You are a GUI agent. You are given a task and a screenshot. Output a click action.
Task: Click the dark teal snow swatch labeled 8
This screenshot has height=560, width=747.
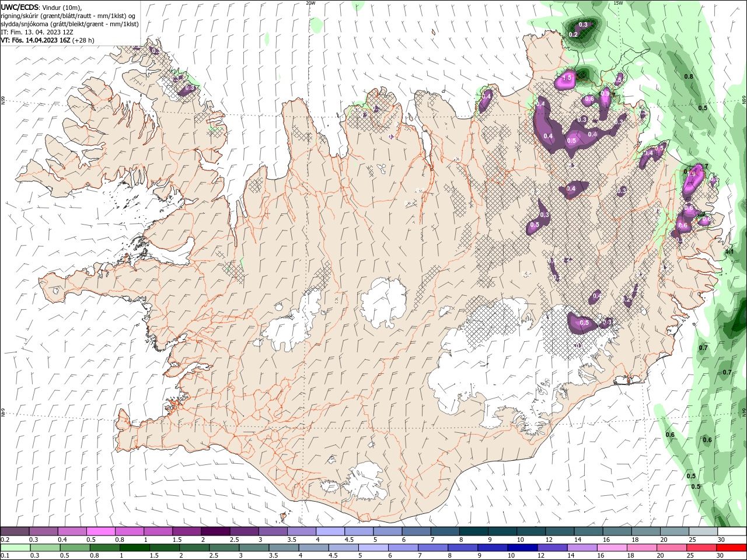(x=474, y=531)
